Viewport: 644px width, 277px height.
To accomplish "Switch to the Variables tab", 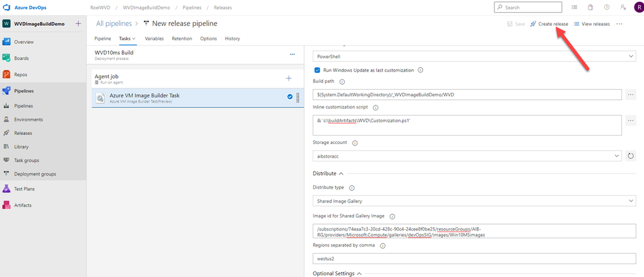I will pyautogui.click(x=154, y=39).
